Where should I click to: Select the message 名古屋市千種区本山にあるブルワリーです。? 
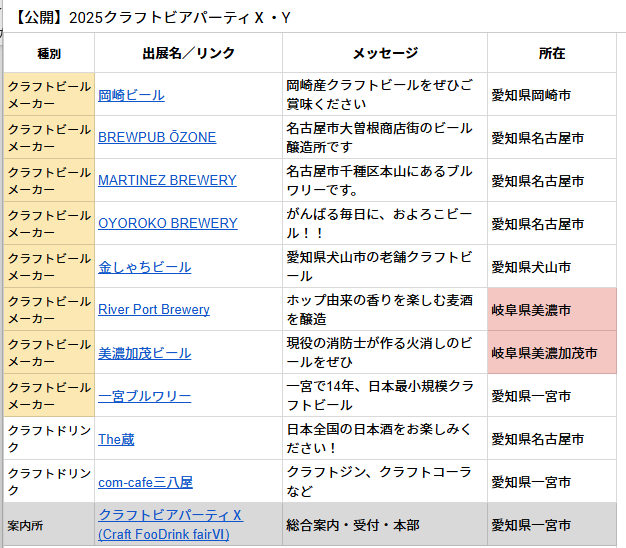click(x=385, y=180)
